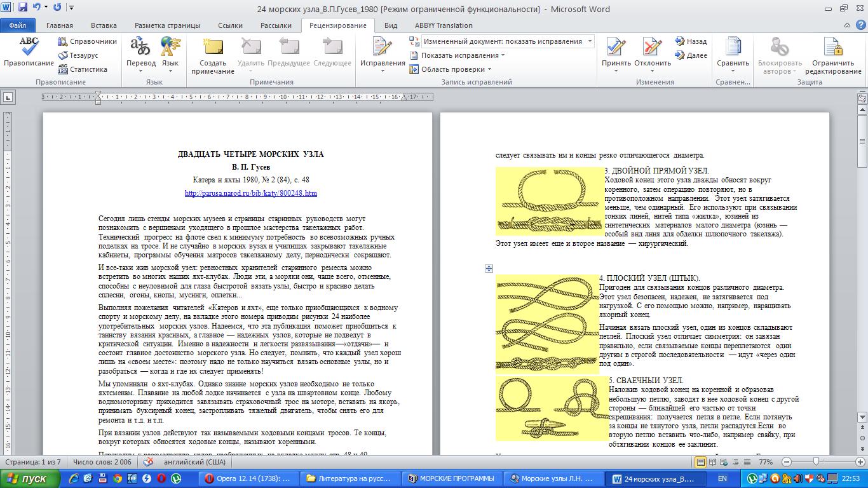Click Далее next change button

click(x=691, y=55)
